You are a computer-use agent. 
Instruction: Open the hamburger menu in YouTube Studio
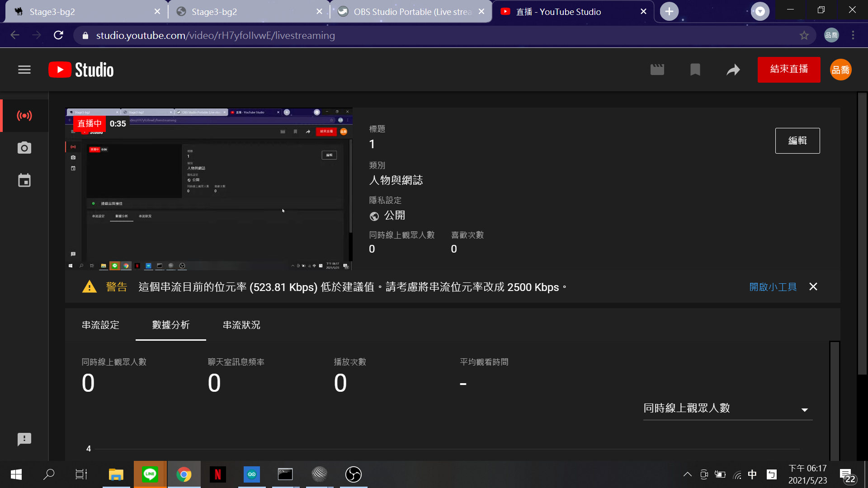point(24,70)
